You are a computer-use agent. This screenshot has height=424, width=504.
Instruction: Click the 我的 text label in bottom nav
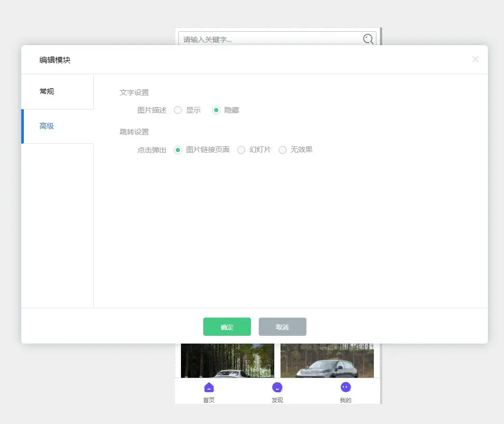[346, 400]
